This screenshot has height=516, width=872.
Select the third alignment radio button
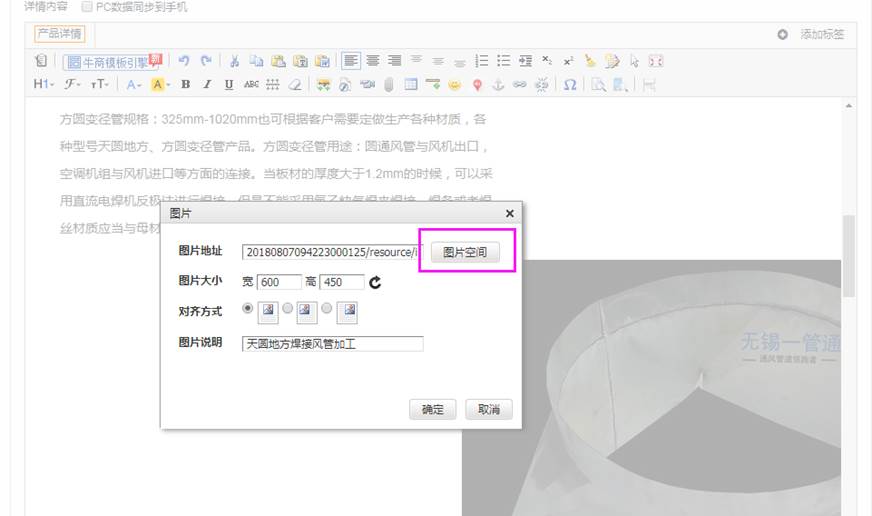tap(327, 308)
